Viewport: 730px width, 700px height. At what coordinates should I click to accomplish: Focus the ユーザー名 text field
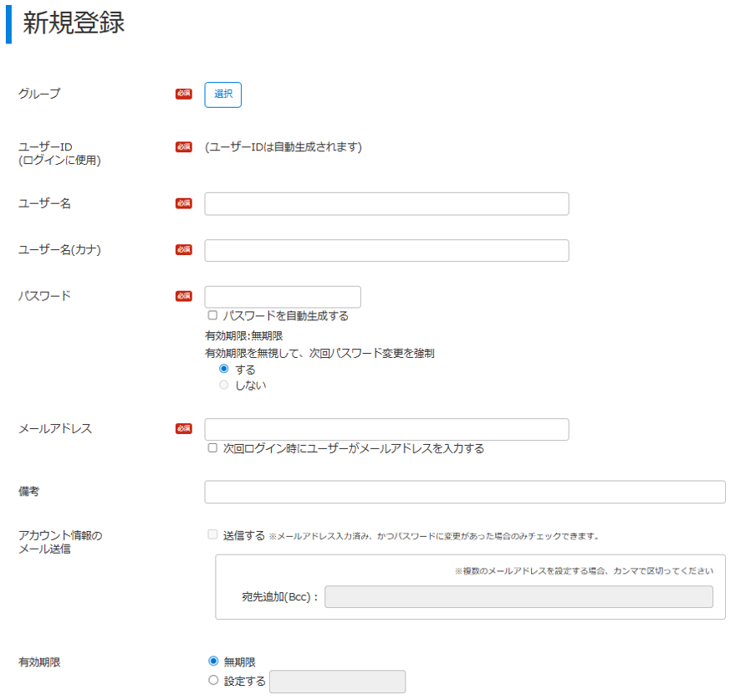click(x=386, y=204)
